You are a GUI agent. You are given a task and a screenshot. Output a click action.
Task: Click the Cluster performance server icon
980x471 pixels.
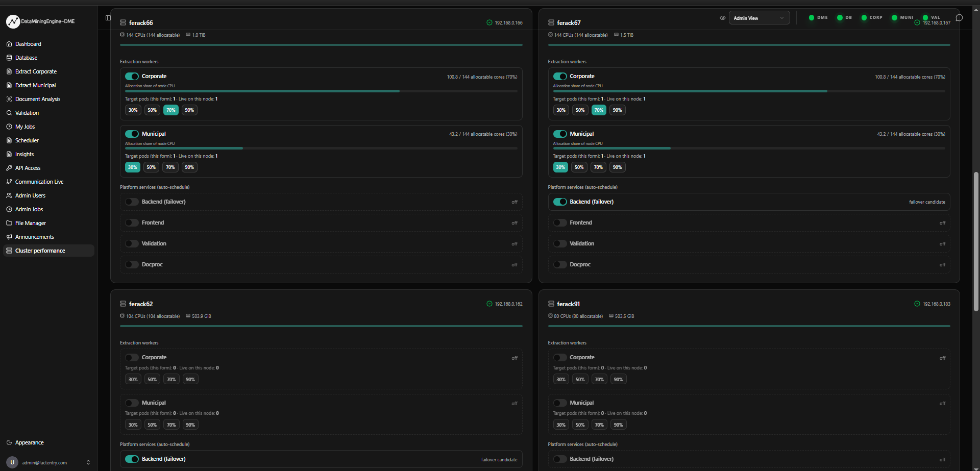click(9, 251)
